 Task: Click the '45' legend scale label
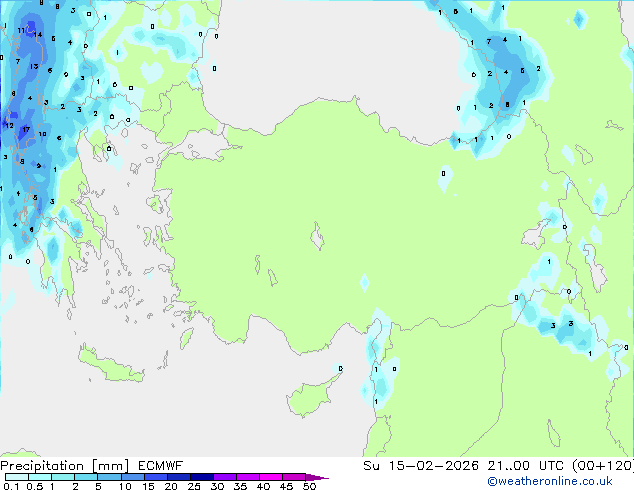(286, 486)
